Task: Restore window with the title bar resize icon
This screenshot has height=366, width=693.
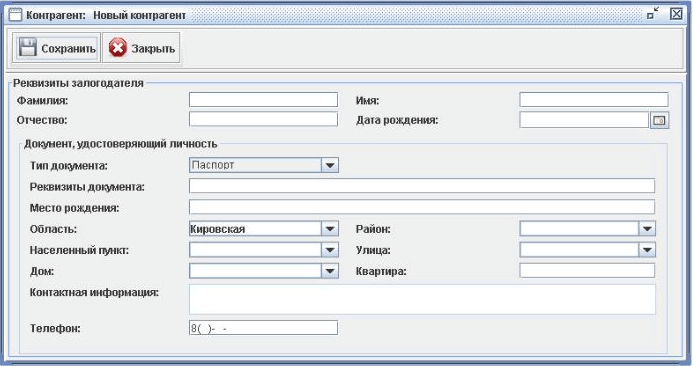Action: click(652, 14)
